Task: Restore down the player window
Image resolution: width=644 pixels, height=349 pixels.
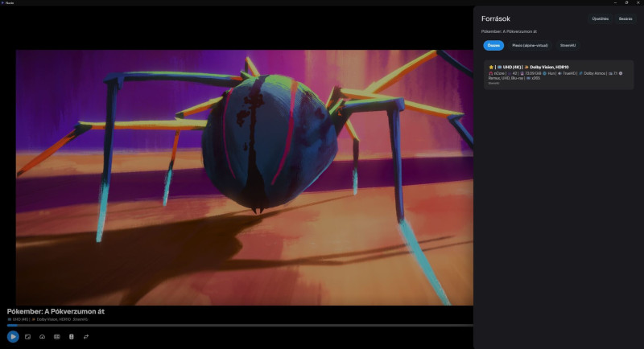Action: click(x=626, y=2)
